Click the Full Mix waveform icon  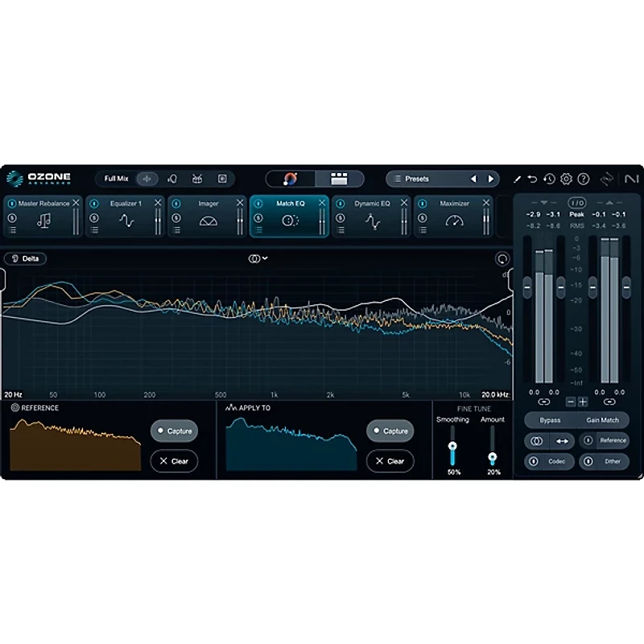pos(147,179)
